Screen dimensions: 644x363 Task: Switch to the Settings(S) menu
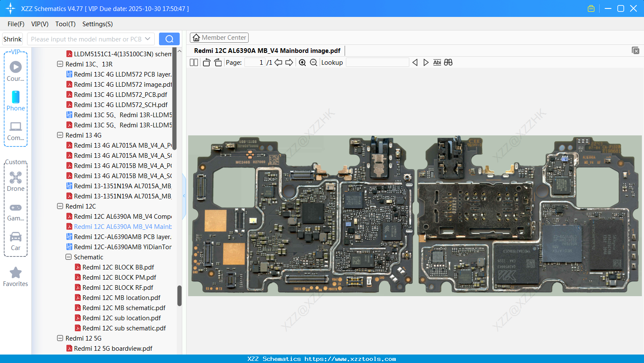click(97, 24)
